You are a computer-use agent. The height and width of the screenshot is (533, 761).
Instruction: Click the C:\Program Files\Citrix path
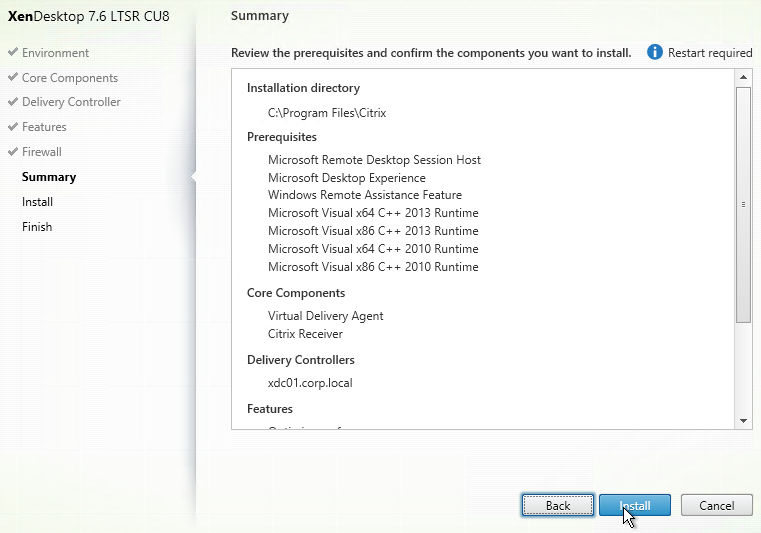pos(327,113)
